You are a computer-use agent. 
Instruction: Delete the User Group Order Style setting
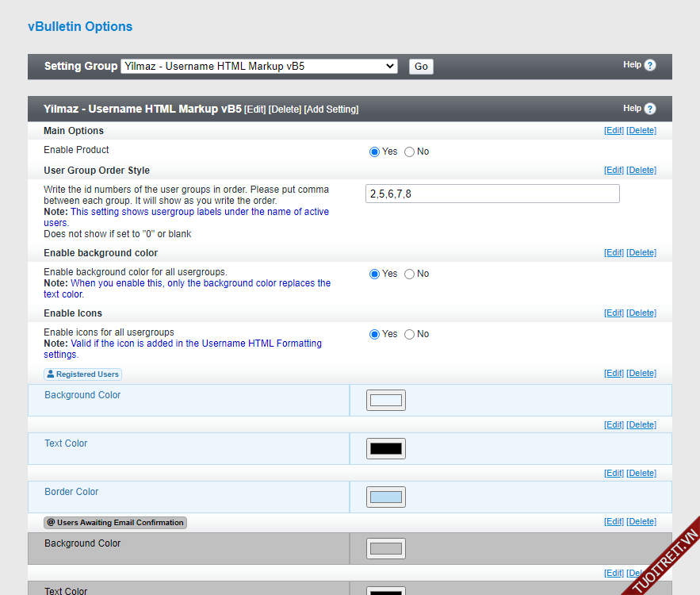[x=641, y=171]
